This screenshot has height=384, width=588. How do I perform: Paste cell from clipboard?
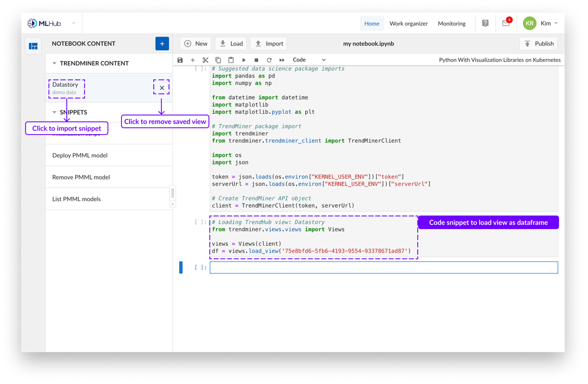pyautogui.click(x=231, y=60)
